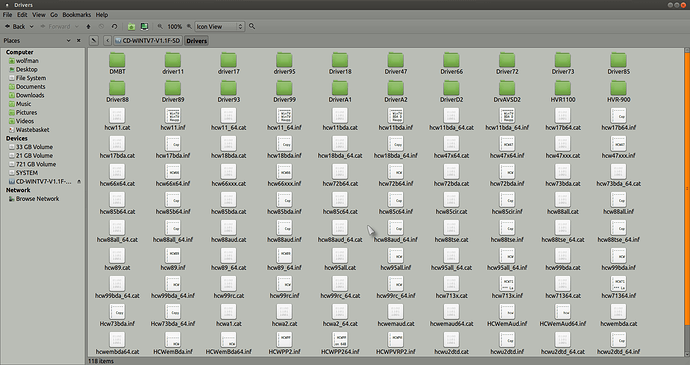Toggle text location entry pencil button
This screenshot has height=365, width=690.
coord(94,41)
